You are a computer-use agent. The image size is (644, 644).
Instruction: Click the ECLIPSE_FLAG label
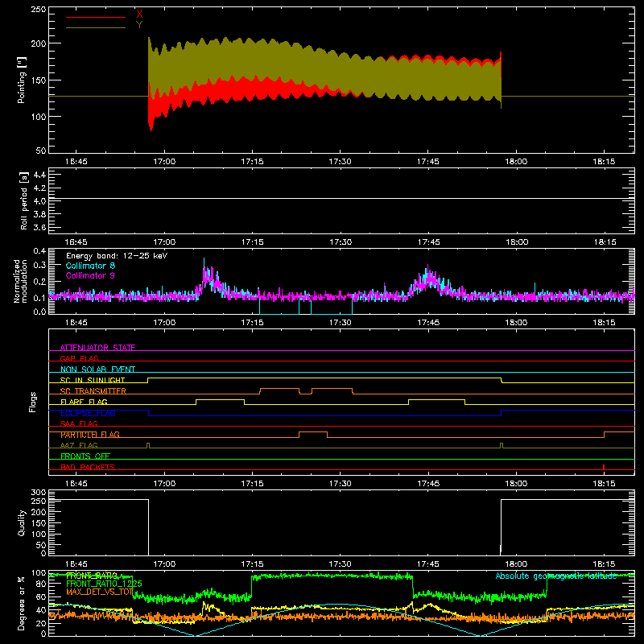pyautogui.click(x=88, y=413)
